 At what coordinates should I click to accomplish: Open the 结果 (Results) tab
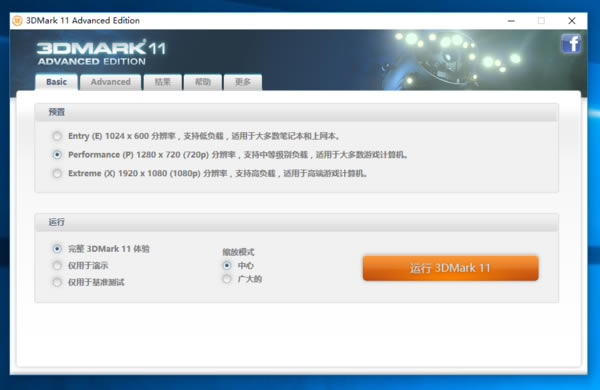(162, 82)
